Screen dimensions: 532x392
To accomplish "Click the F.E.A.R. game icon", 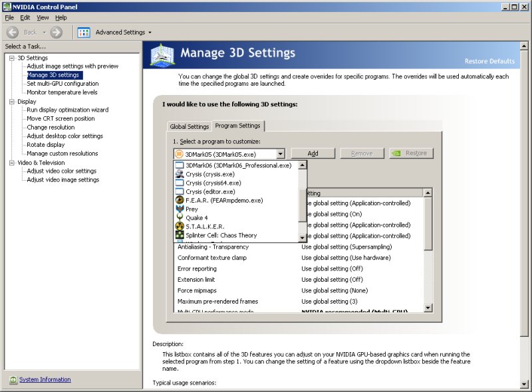I will click(x=180, y=201).
